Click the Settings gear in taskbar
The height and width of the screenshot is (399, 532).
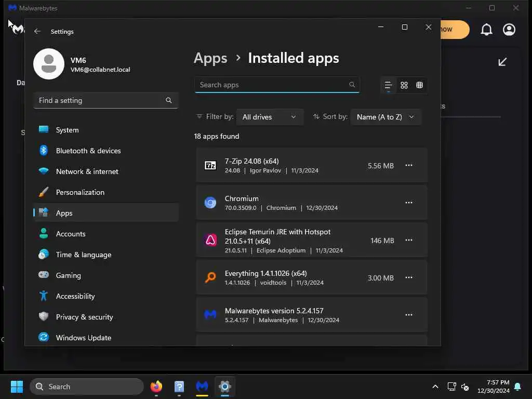coord(224,387)
